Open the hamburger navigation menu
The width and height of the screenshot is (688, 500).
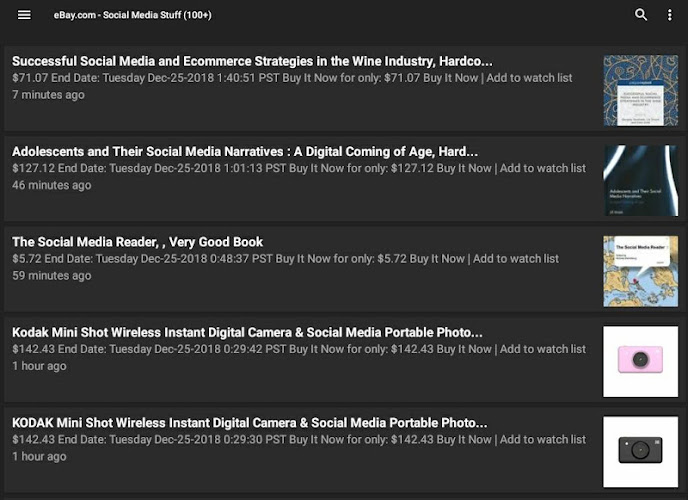pyautogui.click(x=24, y=15)
